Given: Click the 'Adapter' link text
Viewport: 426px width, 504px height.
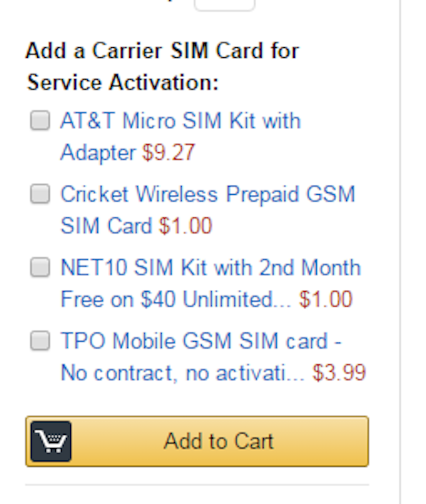Looking at the screenshot, I should pos(98,153).
